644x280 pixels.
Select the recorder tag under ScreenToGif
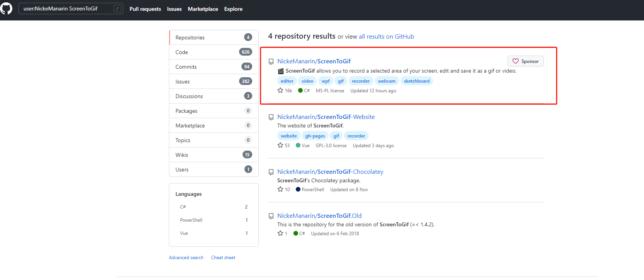tap(361, 81)
